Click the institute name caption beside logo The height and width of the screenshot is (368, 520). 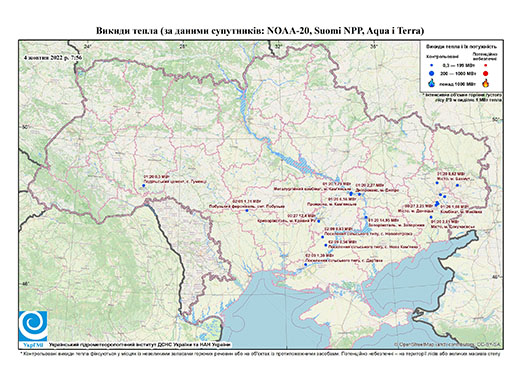[140, 345]
